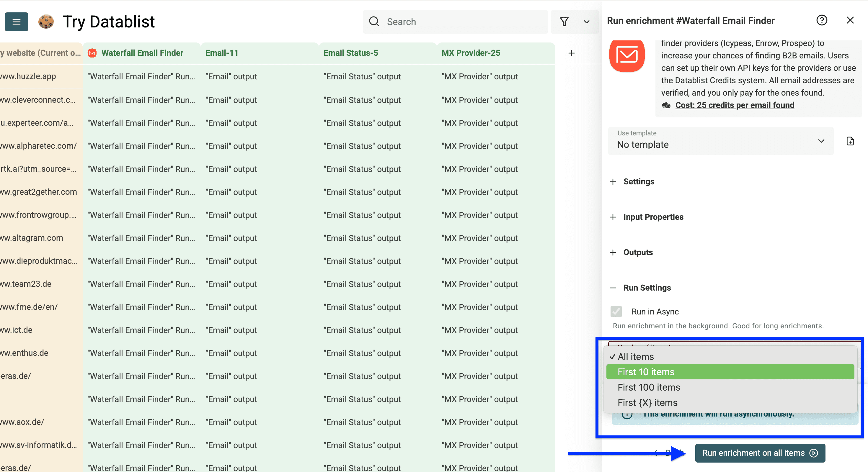868x472 pixels.
Task: Expand the Outputs section
Action: click(632, 252)
